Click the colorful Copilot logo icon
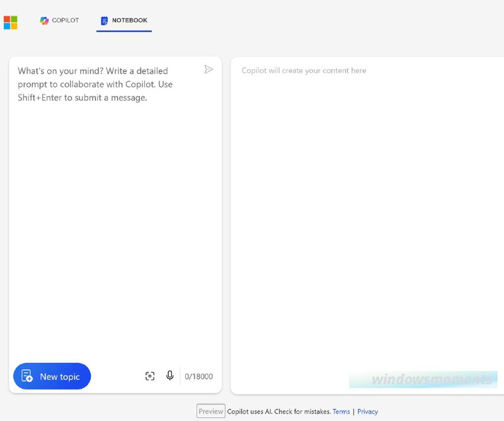This screenshot has height=421, width=504. (44, 21)
